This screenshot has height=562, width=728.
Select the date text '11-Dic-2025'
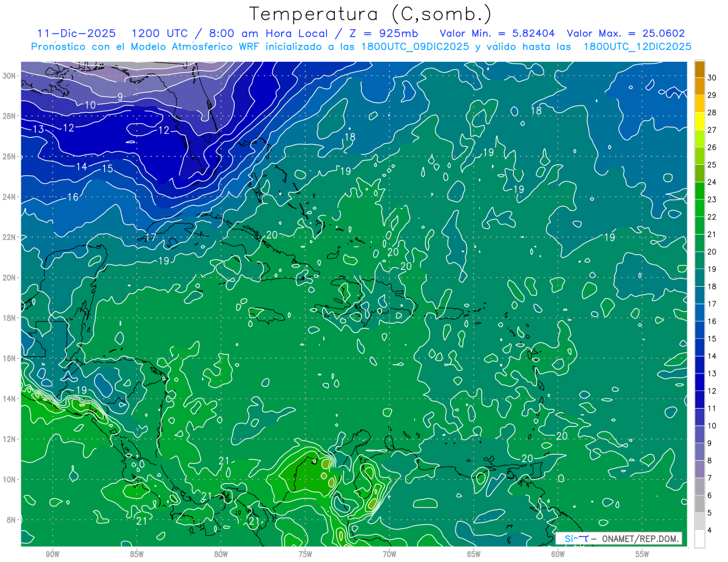75,33
